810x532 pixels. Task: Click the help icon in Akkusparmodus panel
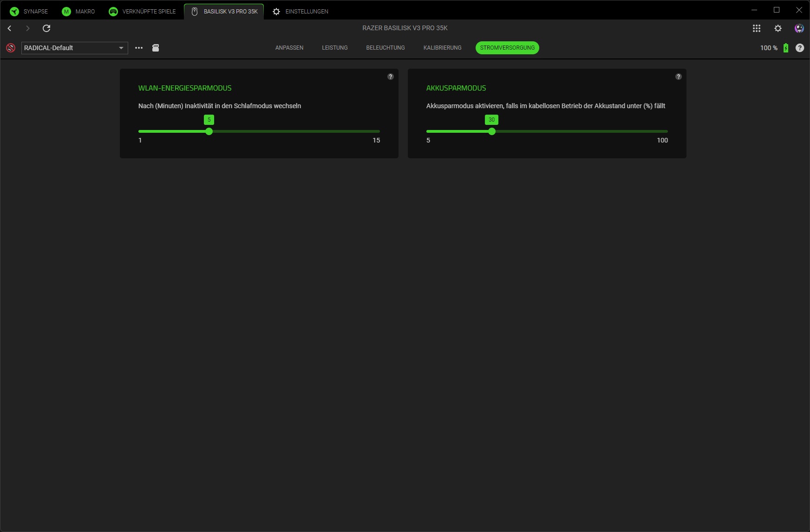pyautogui.click(x=679, y=77)
